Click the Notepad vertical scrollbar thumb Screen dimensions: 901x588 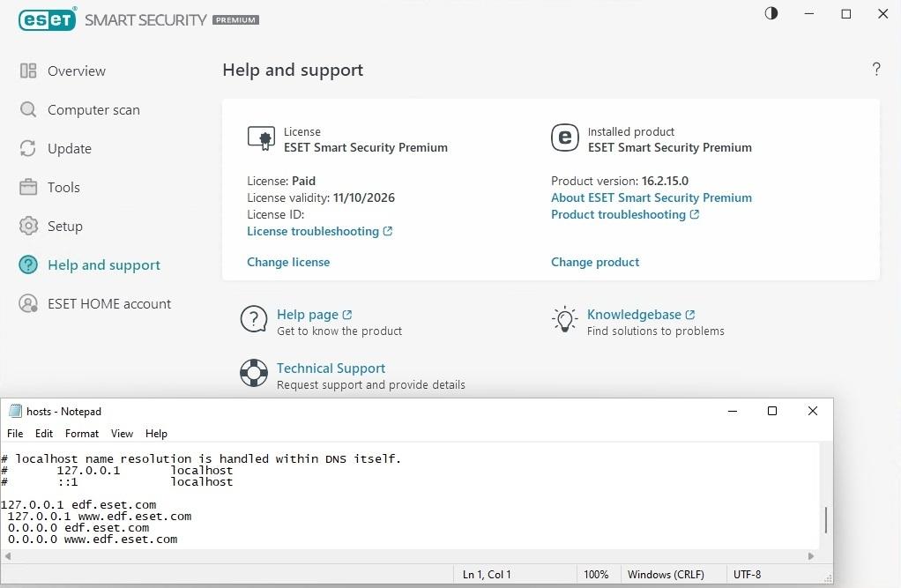pos(826,519)
